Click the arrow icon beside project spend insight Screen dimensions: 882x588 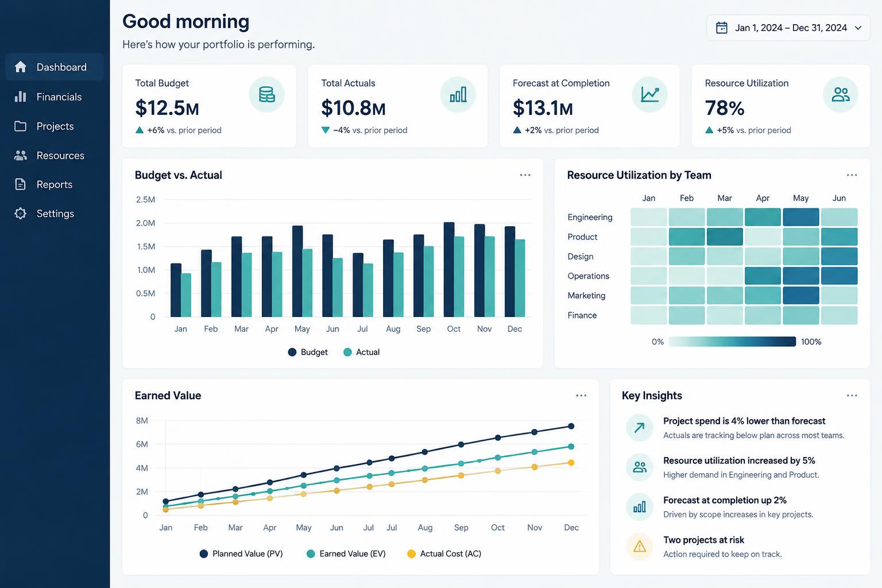(640, 427)
